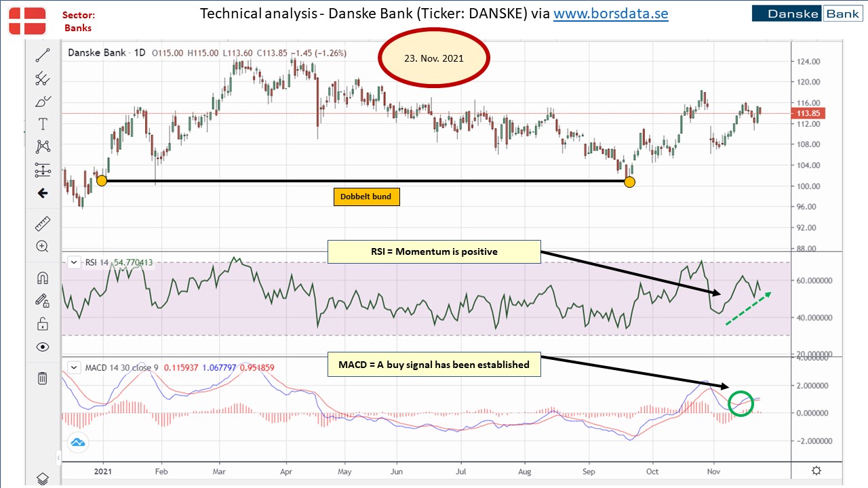Select the brush drawing tool
Viewport: 868px width, 488px height.
click(x=43, y=102)
